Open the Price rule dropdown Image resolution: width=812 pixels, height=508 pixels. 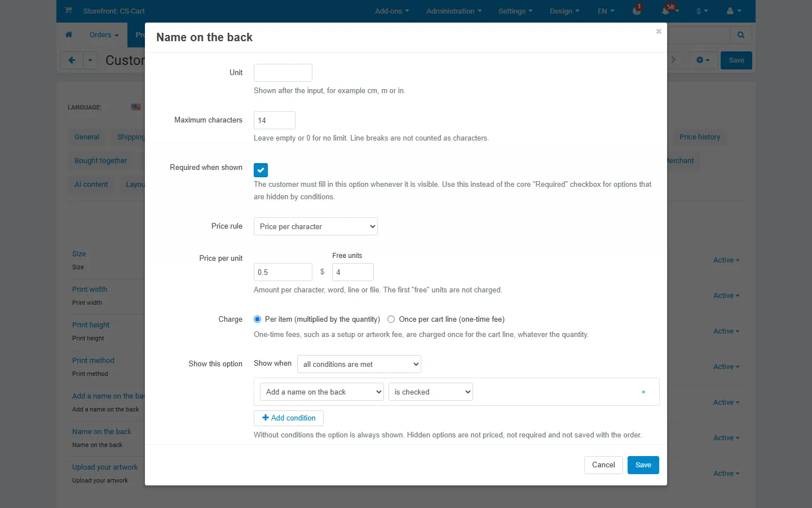click(316, 226)
